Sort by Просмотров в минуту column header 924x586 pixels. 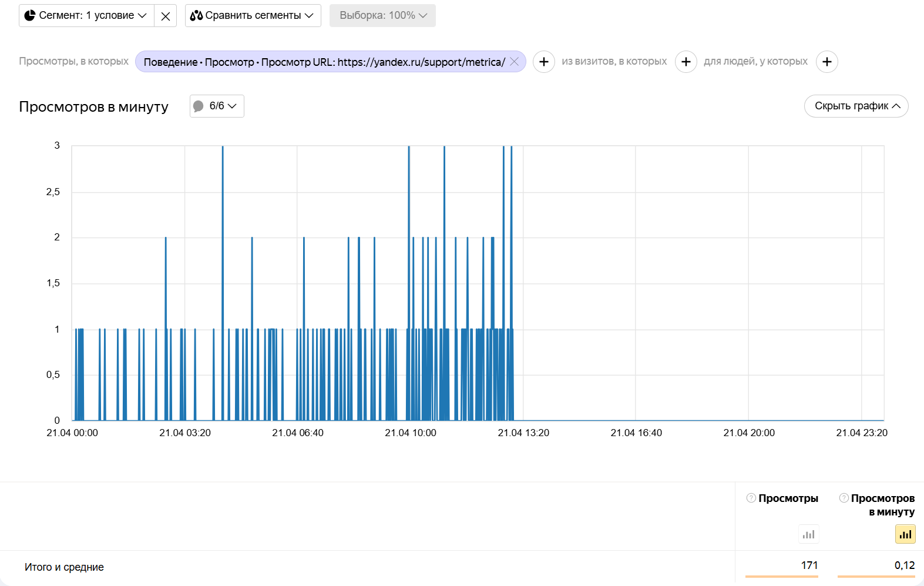(x=883, y=505)
